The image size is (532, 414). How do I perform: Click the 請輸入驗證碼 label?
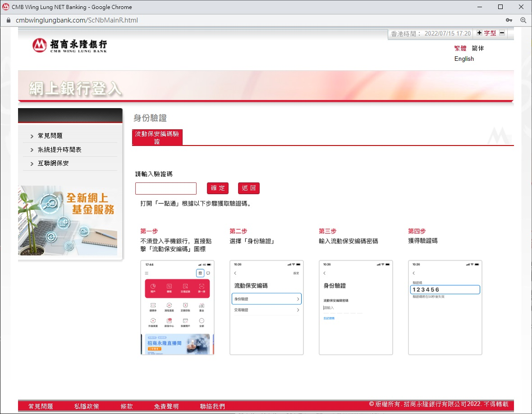154,174
